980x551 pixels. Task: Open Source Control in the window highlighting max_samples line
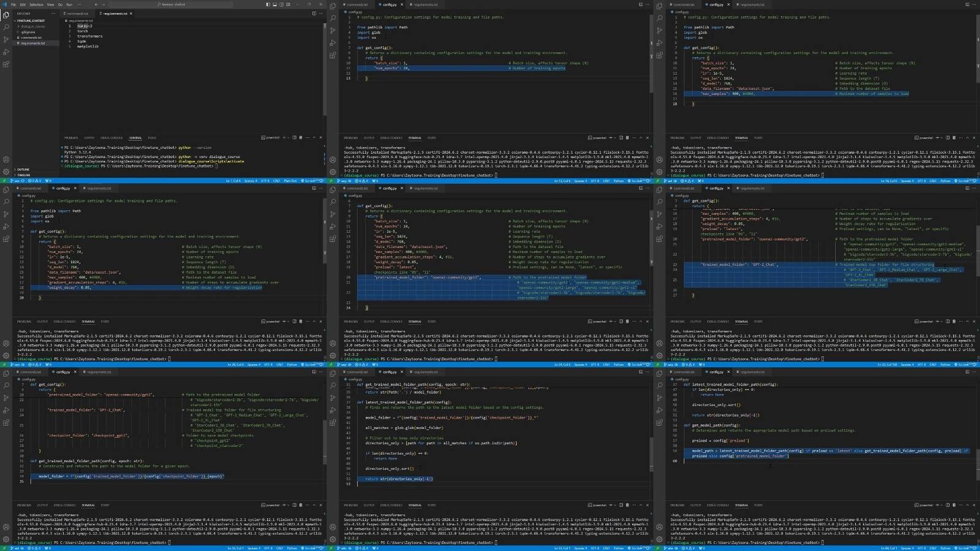pos(659,30)
